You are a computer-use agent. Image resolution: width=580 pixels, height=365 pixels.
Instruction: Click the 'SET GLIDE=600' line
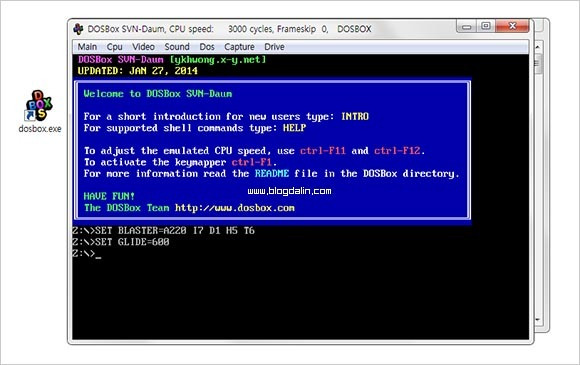[x=121, y=242]
